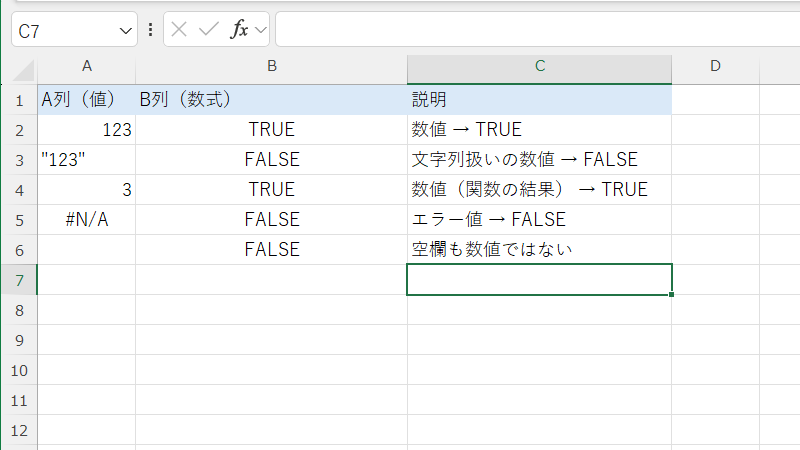Select column A header
800x450 pixels.
click(x=87, y=67)
